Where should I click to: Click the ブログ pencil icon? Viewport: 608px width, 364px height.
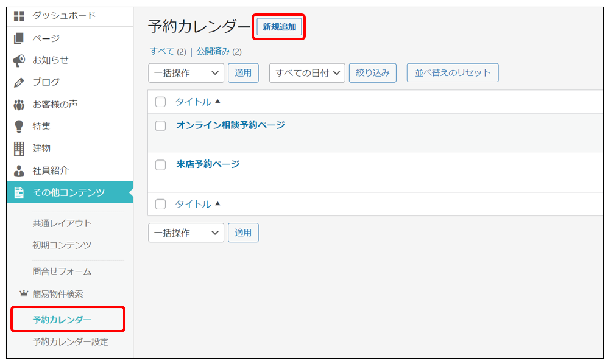point(19,82)
